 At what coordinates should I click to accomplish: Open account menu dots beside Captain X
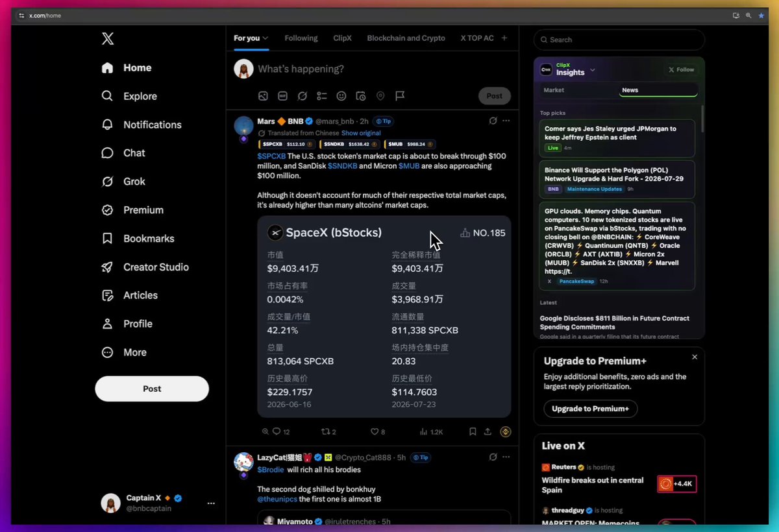[x=211, y=503]
